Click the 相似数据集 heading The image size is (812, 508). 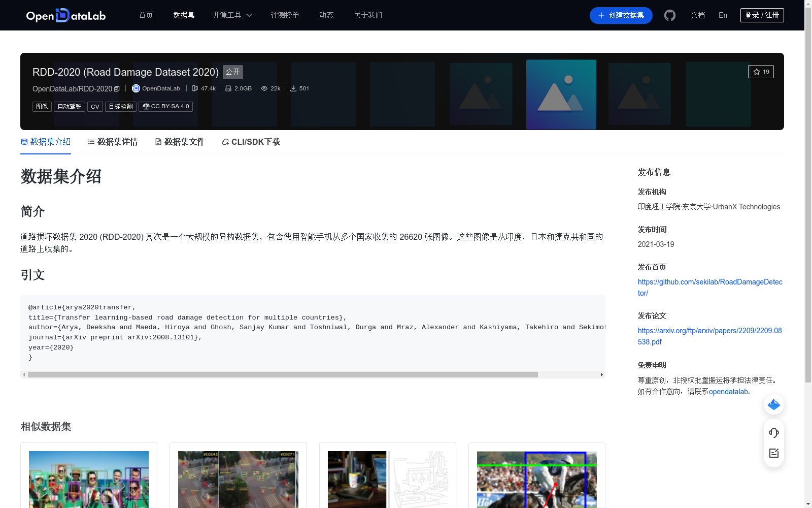pyautogui.click(x=46, y=427)
